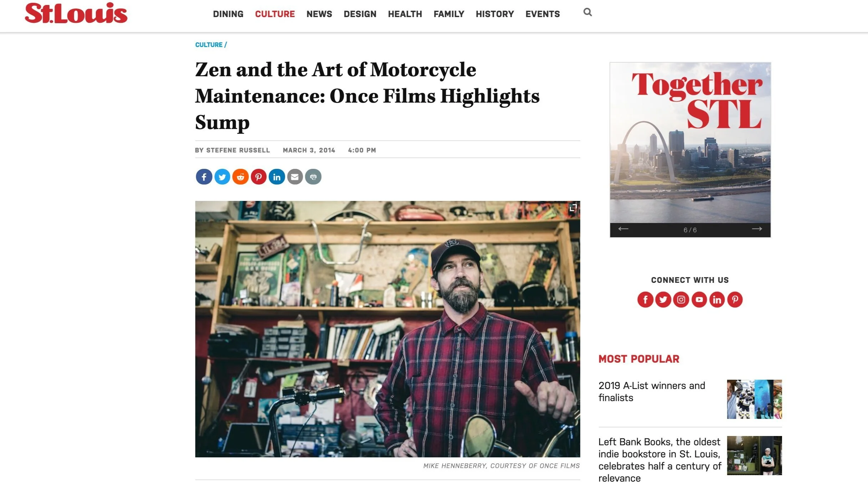Screen dimensions: 868x488
Task: Share article on Twitter
Action: tap(222, 177)
